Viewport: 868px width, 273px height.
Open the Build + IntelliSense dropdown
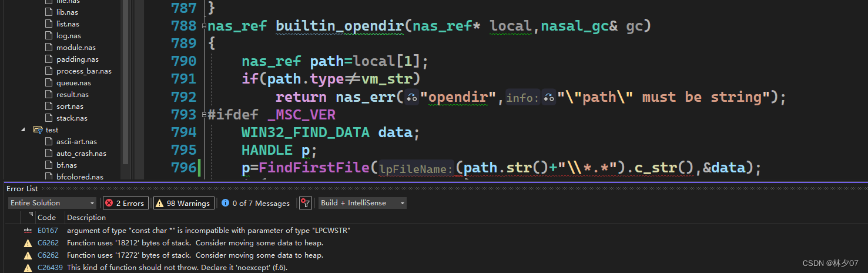362,203
